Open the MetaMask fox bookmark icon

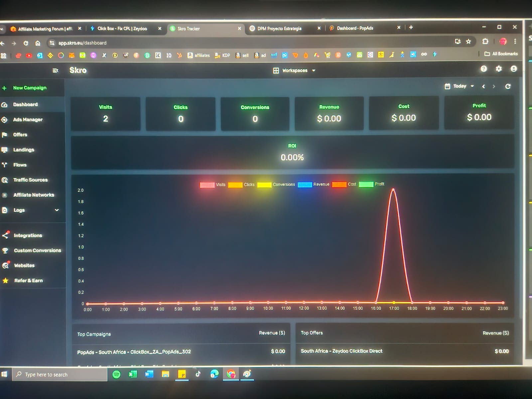pos(71,56)
